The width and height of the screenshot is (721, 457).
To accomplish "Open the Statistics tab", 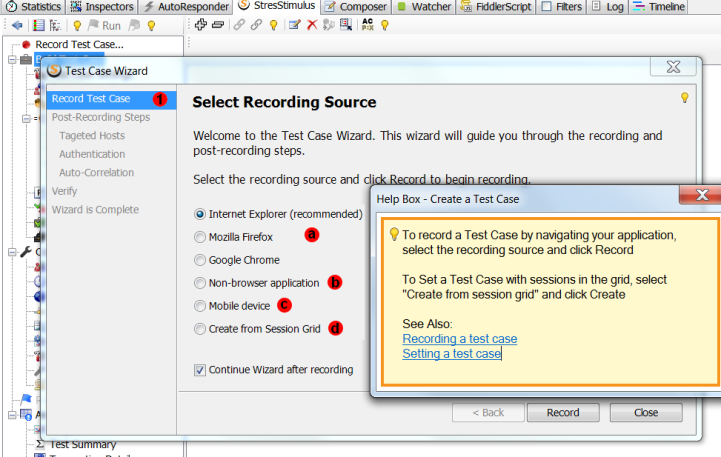I will coord(34,6).
